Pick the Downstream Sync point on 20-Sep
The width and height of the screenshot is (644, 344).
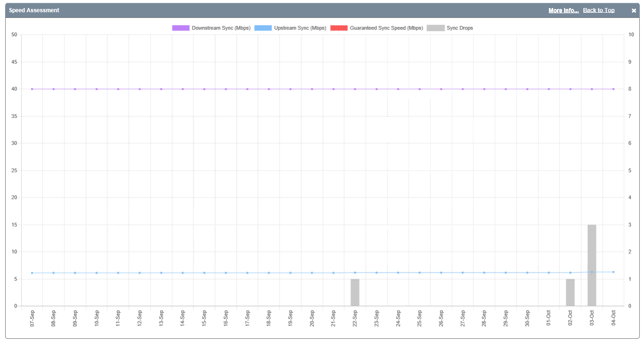312,89
